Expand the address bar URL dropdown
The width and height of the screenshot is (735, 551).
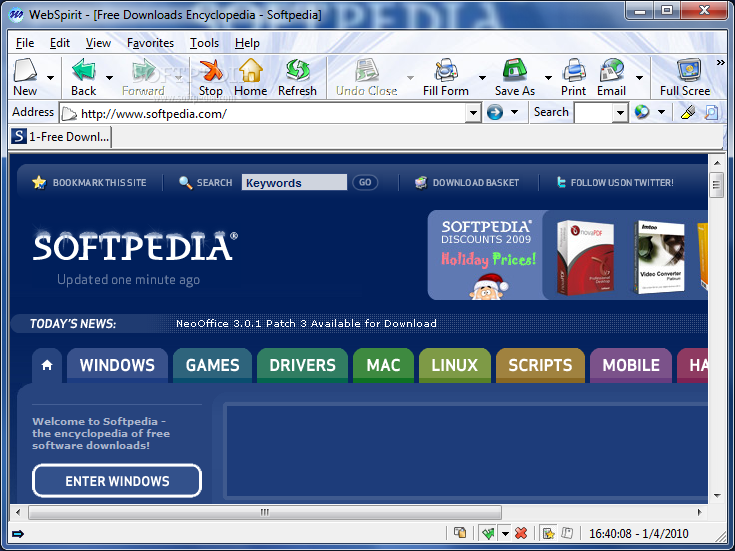point(473,113)
